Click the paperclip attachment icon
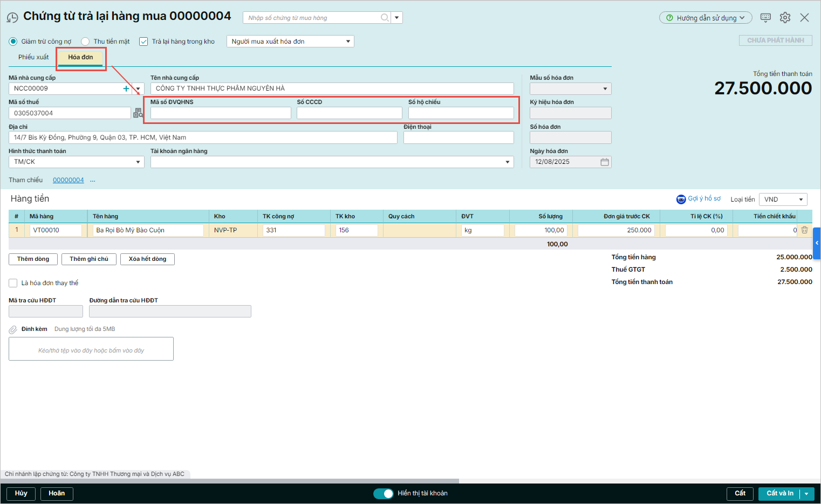 pyautogui.click(x=13, y=329)
